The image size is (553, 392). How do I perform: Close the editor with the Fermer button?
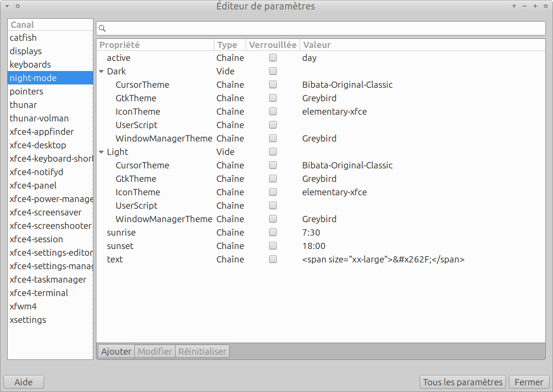click(x=529, y=382)
